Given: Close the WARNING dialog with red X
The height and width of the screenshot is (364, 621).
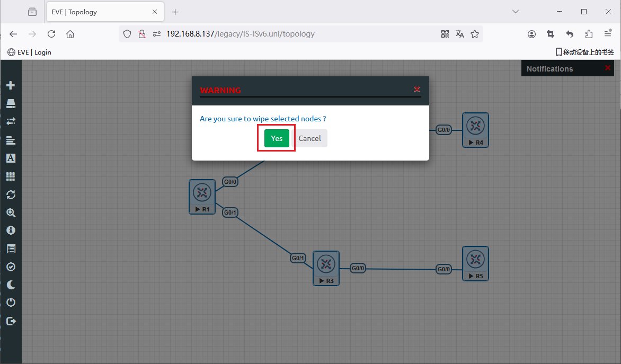Looking at the screenshot, I should coord(417,90).
